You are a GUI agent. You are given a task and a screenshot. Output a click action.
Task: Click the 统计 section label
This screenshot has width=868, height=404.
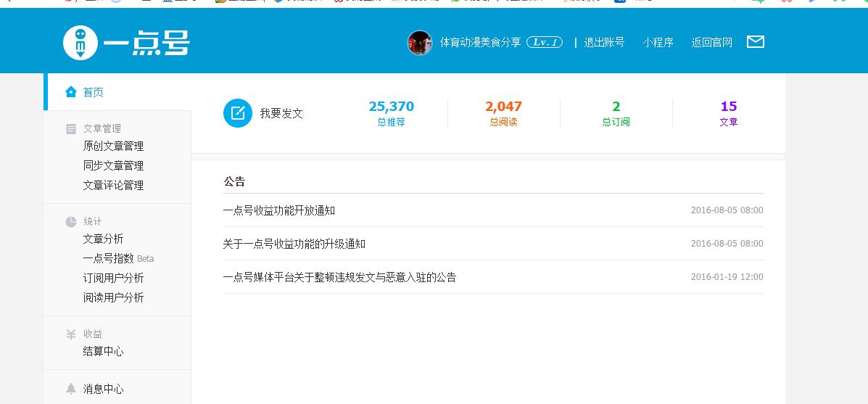(x=93, y=222)
